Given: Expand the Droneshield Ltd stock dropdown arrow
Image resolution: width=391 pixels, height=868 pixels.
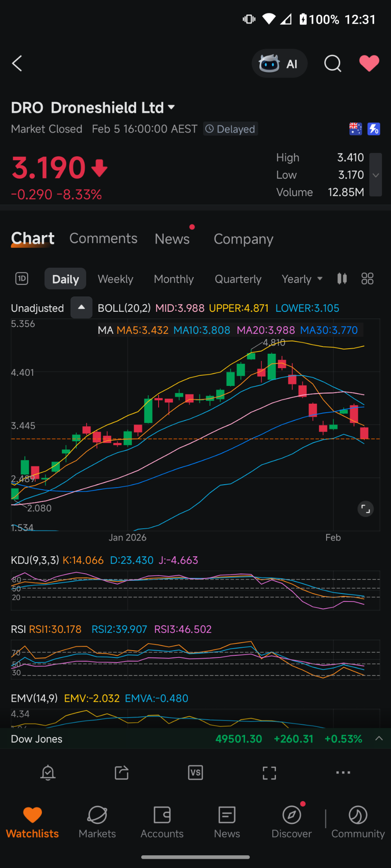Looking at the screenshot, I should (171, 107).
